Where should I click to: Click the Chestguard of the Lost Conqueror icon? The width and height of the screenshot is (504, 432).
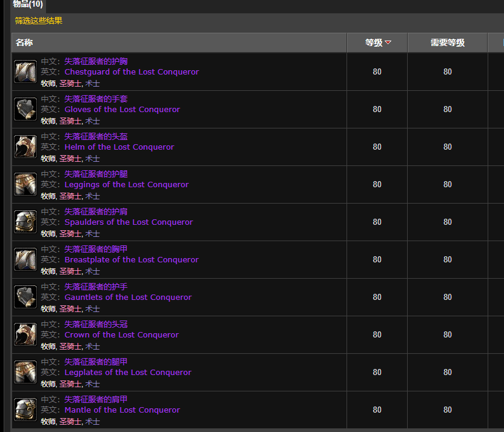click(25, 71)
